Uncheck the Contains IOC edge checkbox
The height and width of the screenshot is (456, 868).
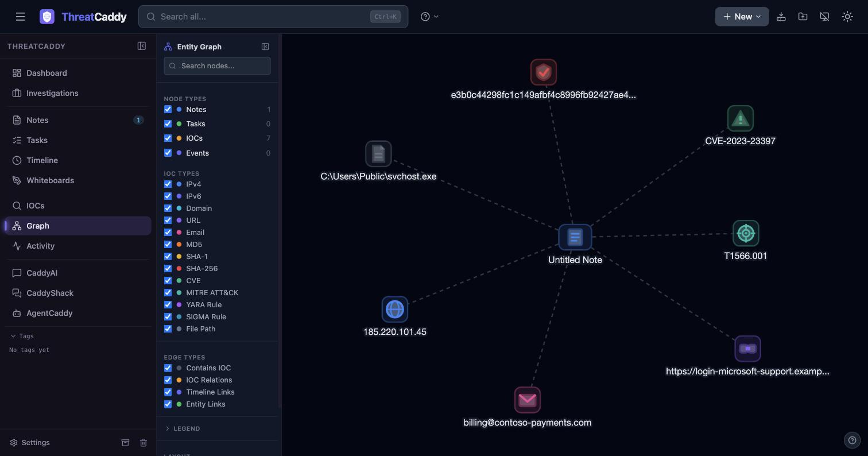click(168, 368)
